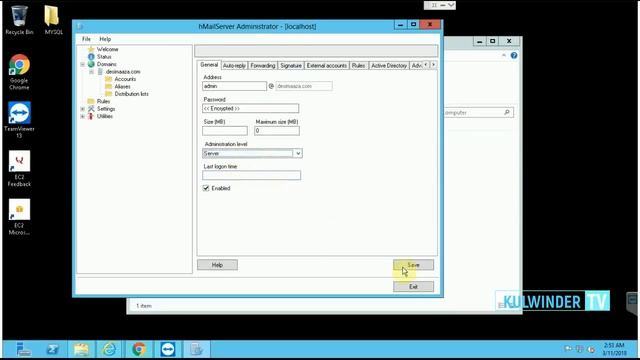Switch to the Active Directory tab

pyautogui.click(x=389, y=65)
